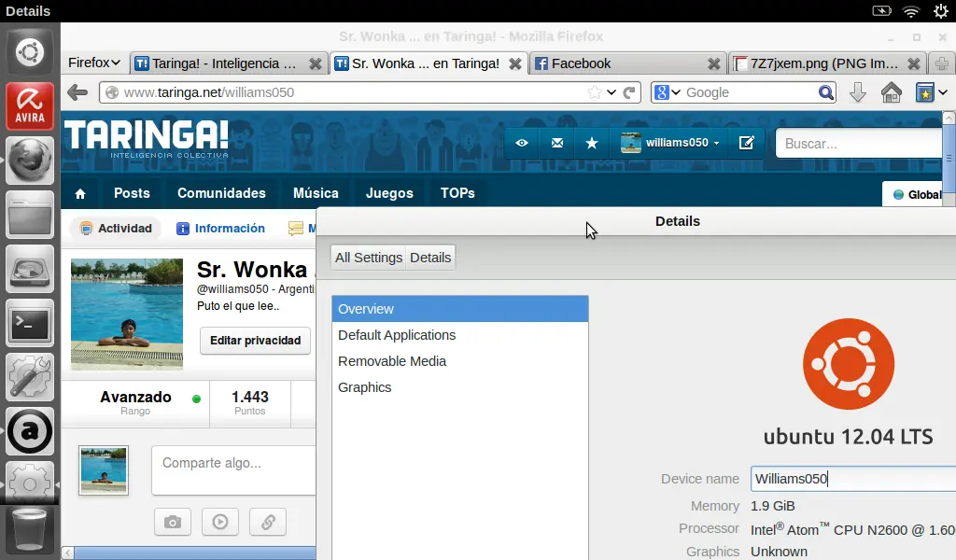956x560 pixels.
Task: Expand the williams050 user account menu
Action: 670,143
